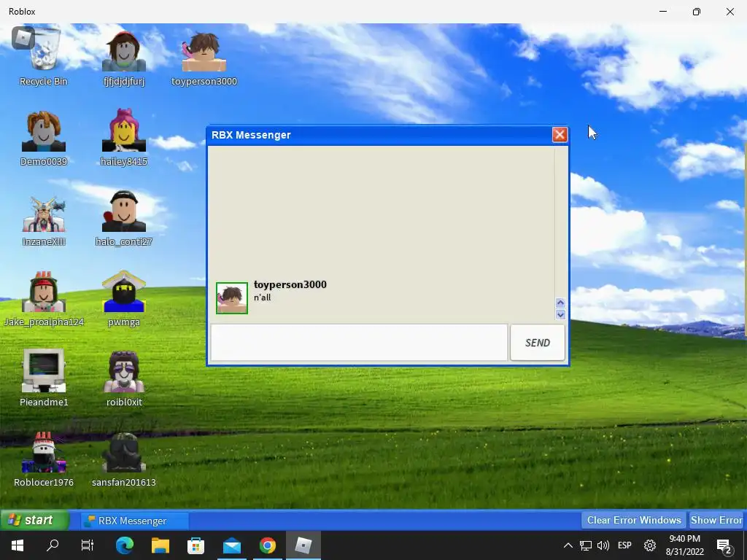Open network status tray icon
747x560 pixels.
[x=586, y=545]
